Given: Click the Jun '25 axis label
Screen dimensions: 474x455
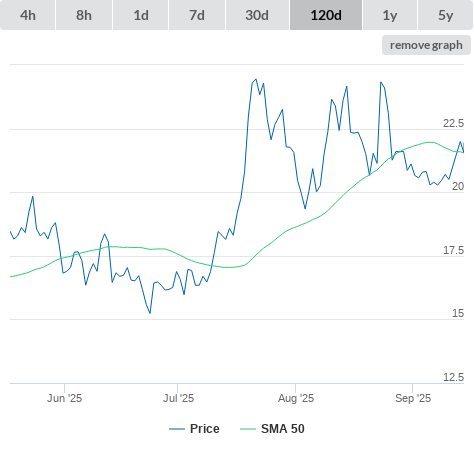Looking at the screenshot, I should tap(64, 398).
